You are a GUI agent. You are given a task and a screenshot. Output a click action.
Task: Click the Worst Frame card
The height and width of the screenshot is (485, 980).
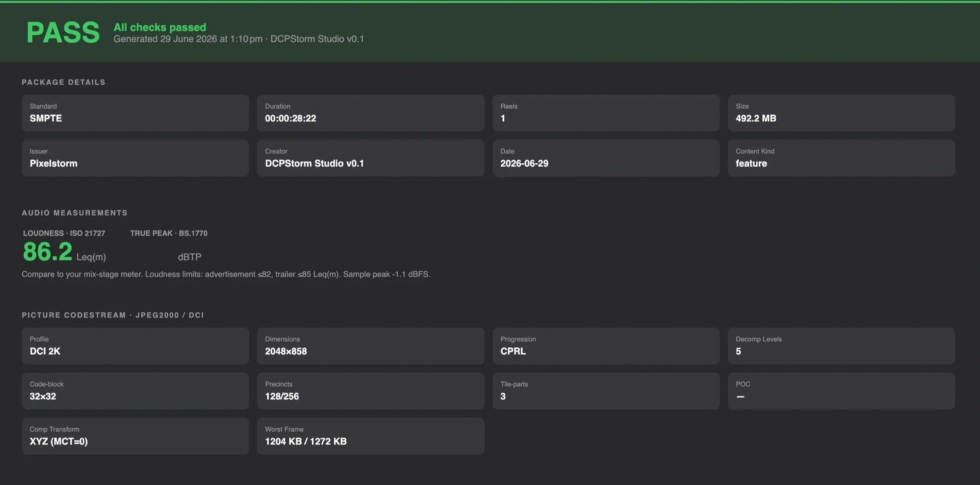point(371,436)
